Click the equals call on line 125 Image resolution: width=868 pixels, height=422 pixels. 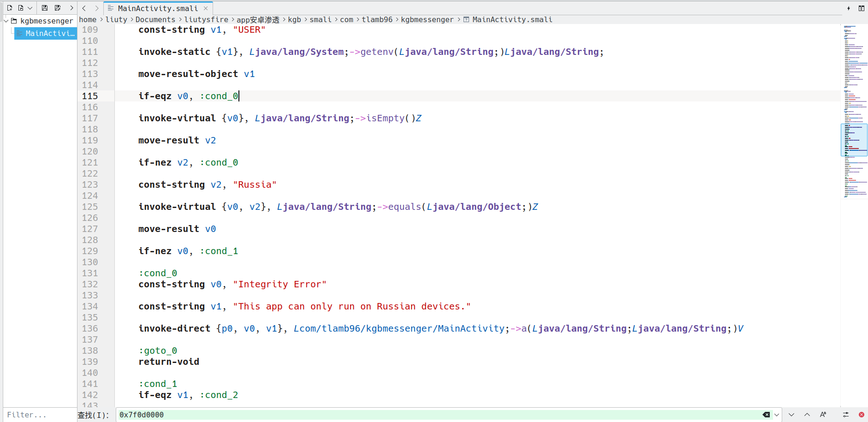405,207
